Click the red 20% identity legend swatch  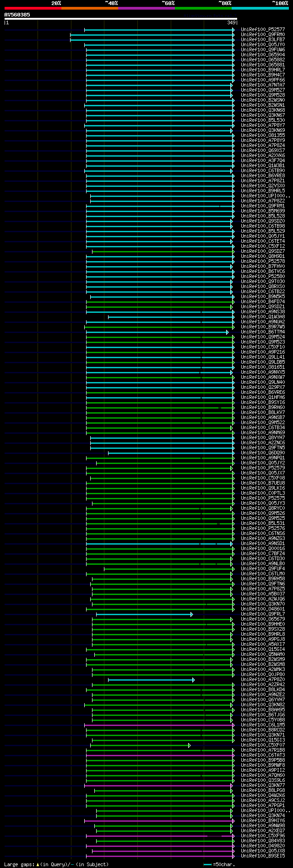tap(33, 8)
